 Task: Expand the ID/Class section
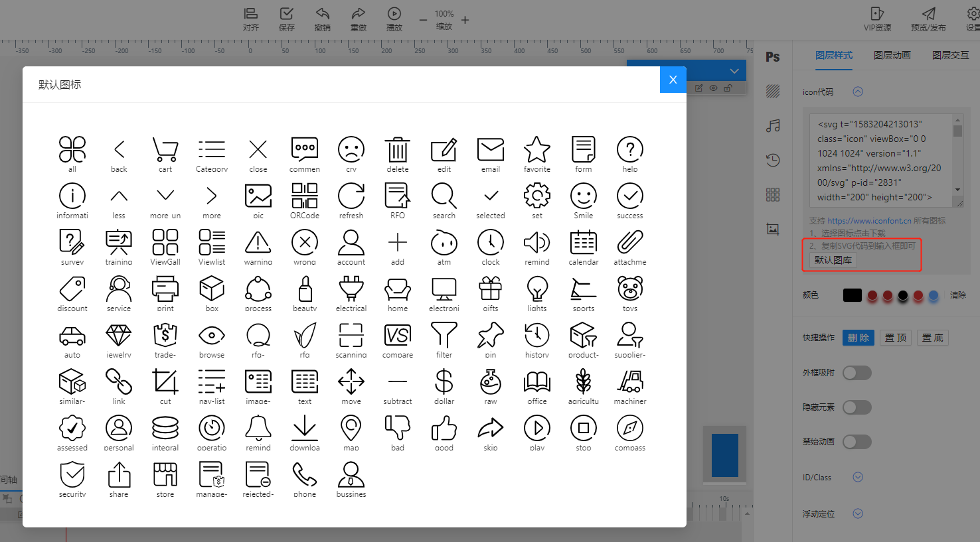pyautogui.click(x=858, y=477)
